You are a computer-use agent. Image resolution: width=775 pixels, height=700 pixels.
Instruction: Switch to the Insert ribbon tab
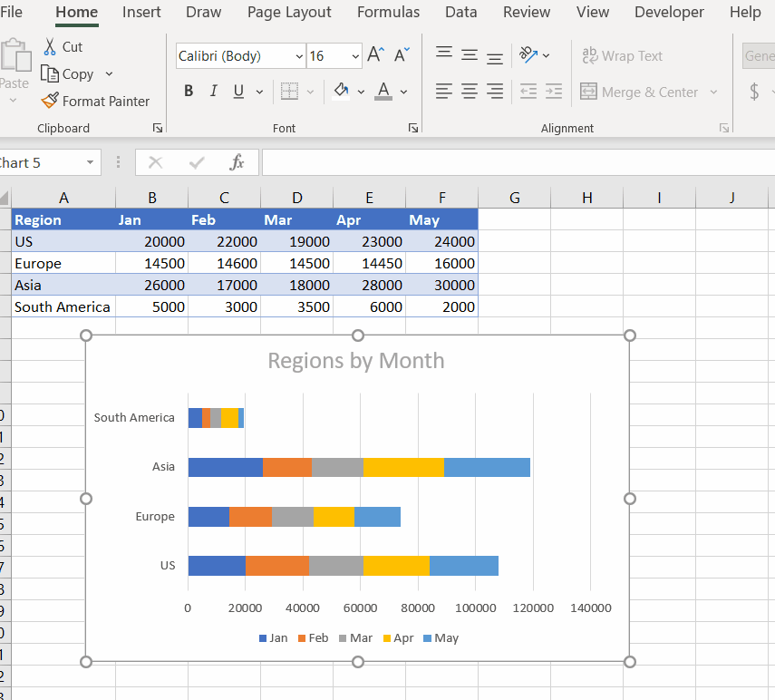(x=141, y=13)
